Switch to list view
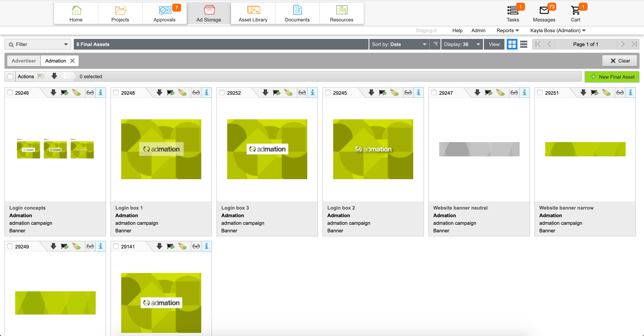The height and width of the screenshot is (336, 644). click(x=523, y=44)
